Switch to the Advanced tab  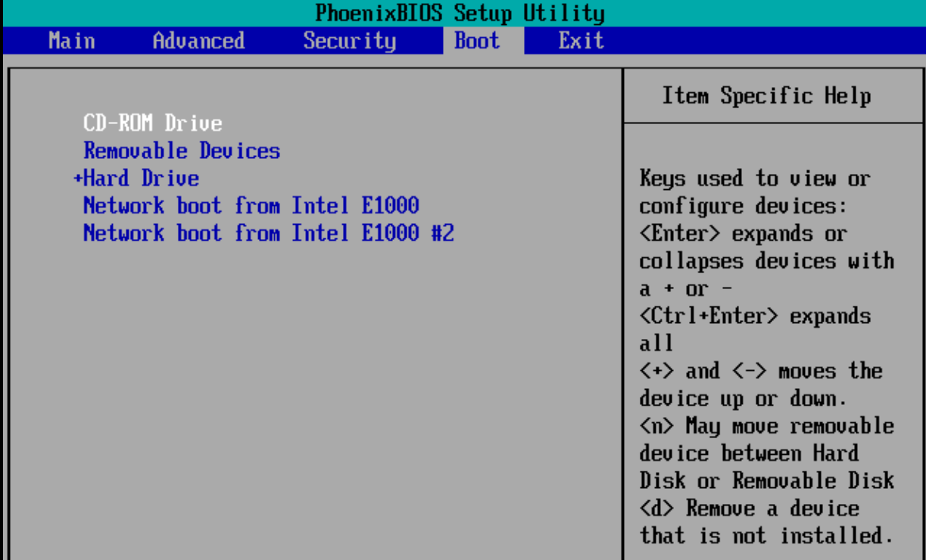[x=198, y=41]
